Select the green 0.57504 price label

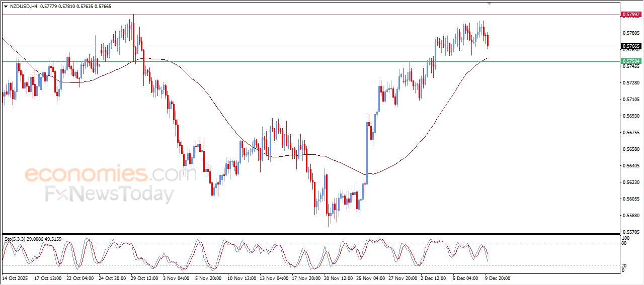tap(630, 61)
